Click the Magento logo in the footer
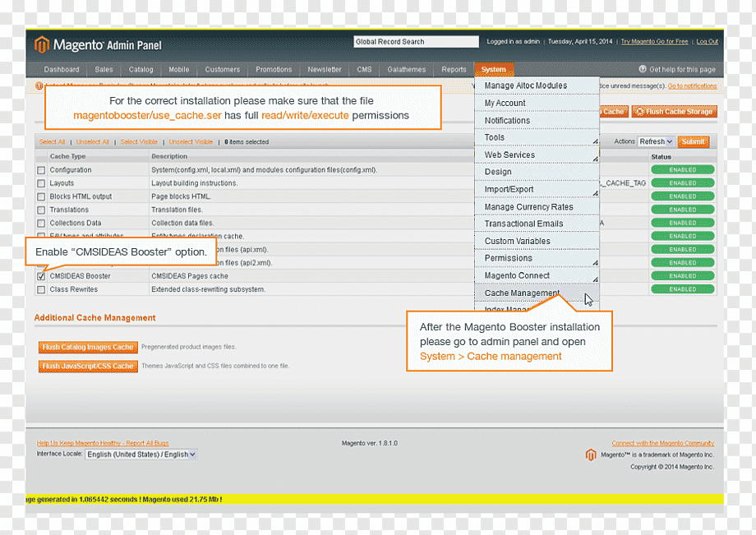 tap(591, 454)
